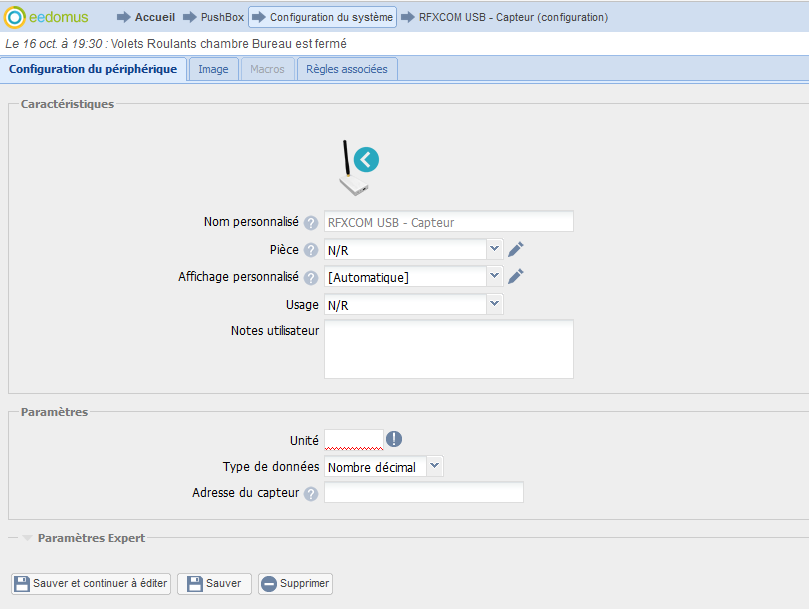Open the Règles associées tab
809x610 pixels.
[x=347, y=69]
